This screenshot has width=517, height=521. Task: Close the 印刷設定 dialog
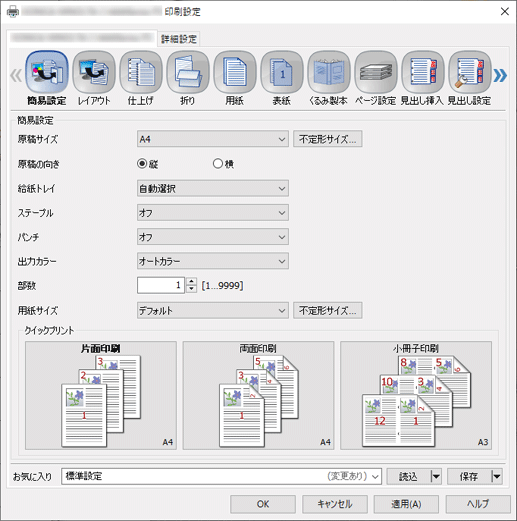[x=505, y=12]
